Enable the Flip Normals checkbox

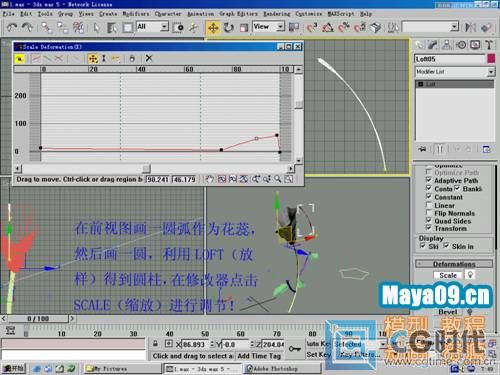428,212
